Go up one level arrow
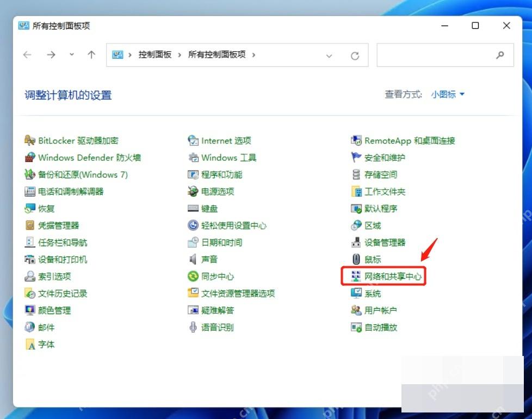This screenshot has width=532, height=419. 91,54
